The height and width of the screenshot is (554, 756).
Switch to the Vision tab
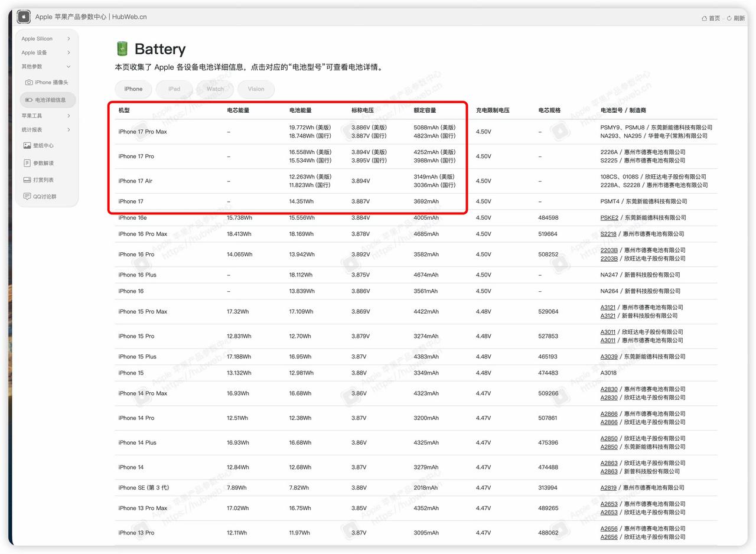pos(256,89)
